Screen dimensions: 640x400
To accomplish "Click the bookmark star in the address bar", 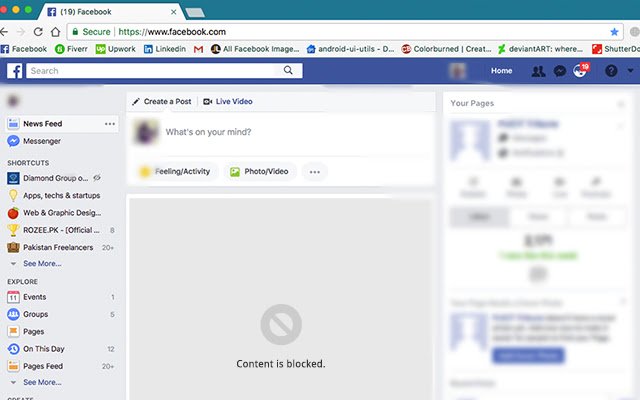I will click(614, 32).
